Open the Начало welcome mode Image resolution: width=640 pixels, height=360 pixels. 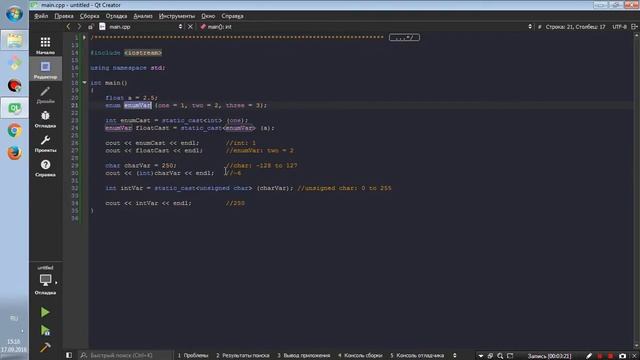point(45,45)
